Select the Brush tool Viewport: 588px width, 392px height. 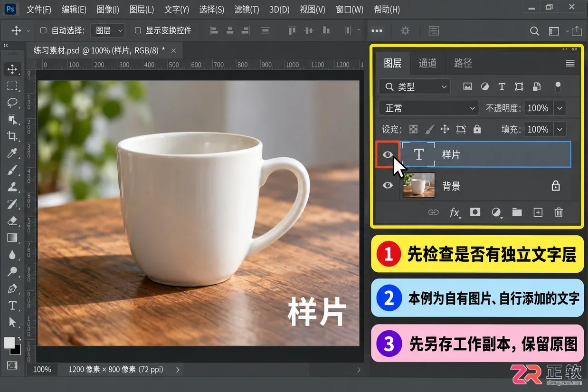[x=12, y=170]
